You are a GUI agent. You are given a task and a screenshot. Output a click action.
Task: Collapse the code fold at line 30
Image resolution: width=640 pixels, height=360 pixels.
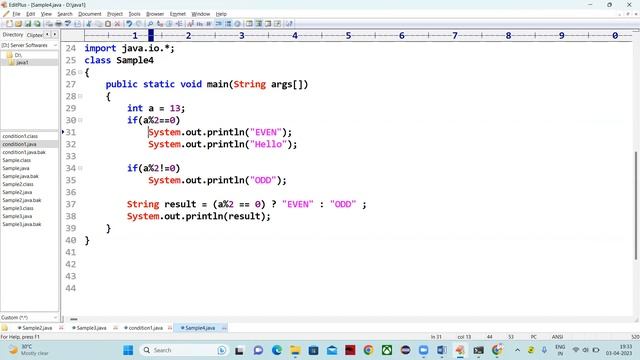coord(80,120)
